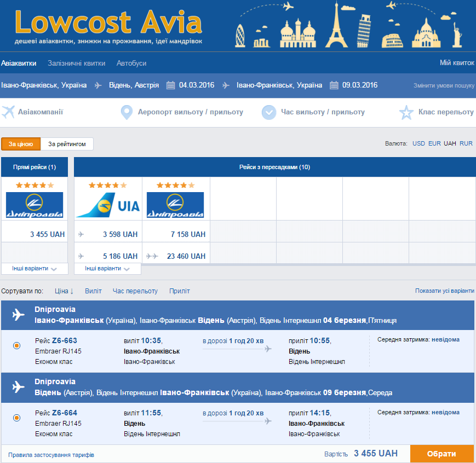The height and width of the screenshot is (463, 476).
Task: Click the departure date calendar icon 04.03.2016
Action: (x=170, y=85)
